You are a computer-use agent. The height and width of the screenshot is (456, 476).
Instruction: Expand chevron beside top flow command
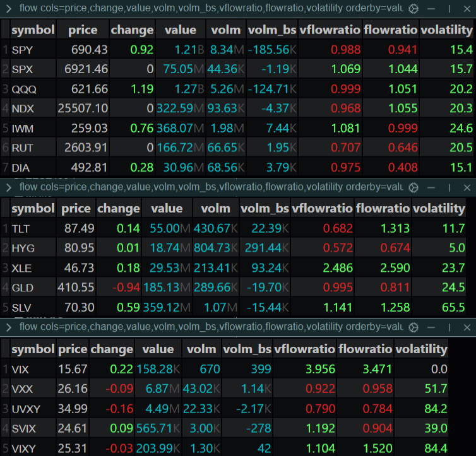tap(8, 9)
